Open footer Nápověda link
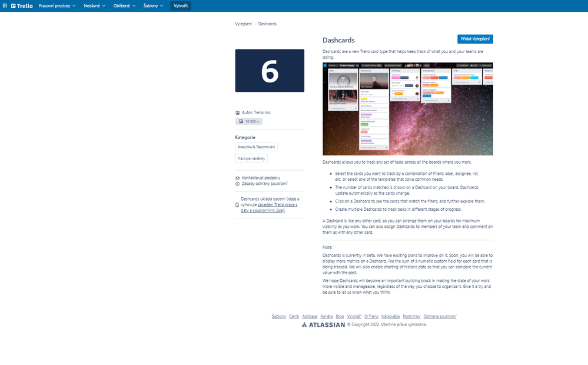Viewport: 588px width, 365px height. click(x=390, y=316)
